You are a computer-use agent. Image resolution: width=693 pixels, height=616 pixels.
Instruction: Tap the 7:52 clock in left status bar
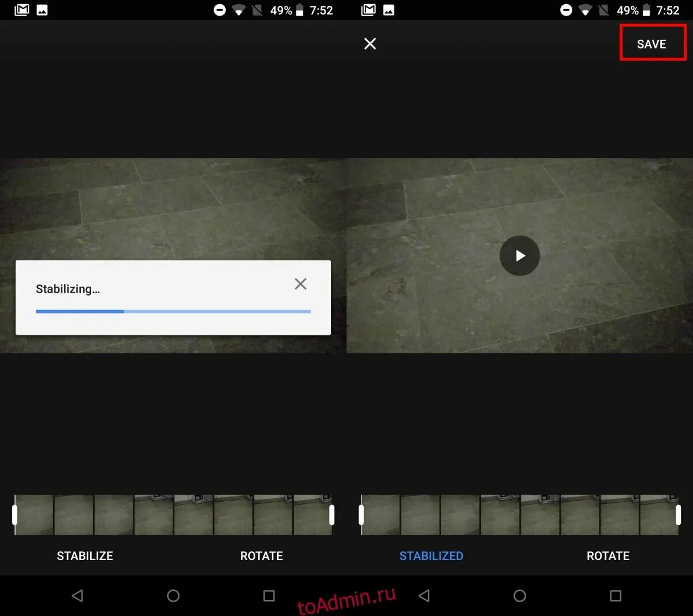321,10
